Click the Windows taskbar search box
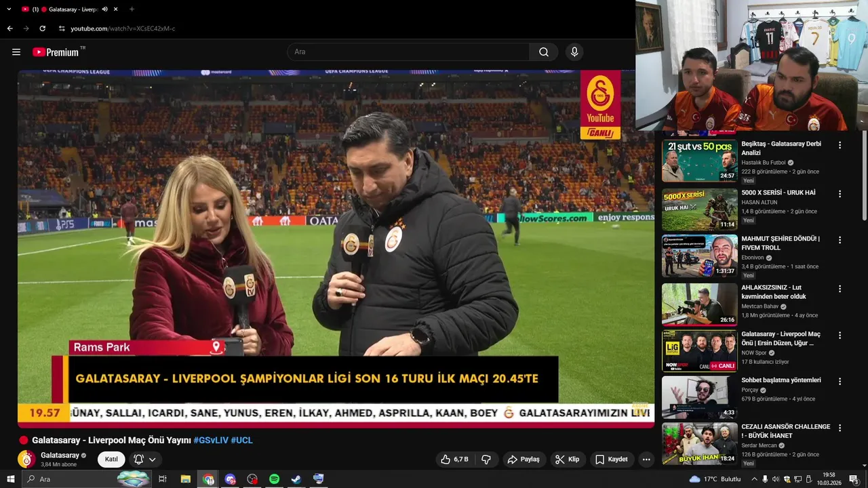This screenshot has height=488, width=868. [x=88, y=479]
